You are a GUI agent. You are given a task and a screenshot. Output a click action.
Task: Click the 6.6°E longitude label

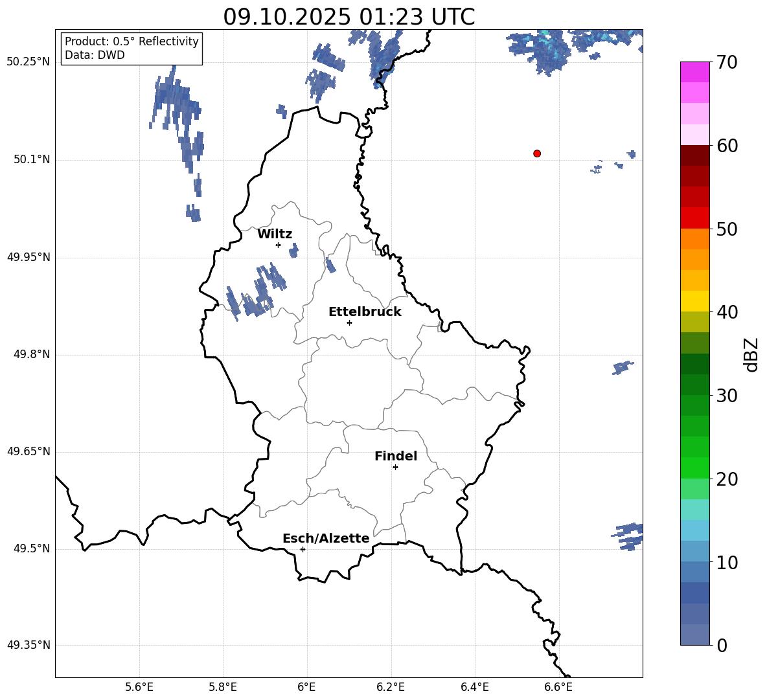(x=558, y=687)
